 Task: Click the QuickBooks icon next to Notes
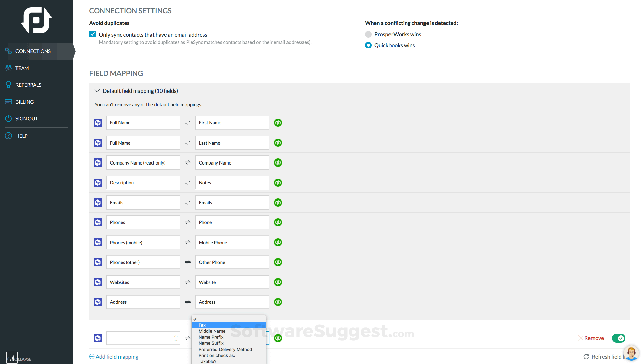(x=278, y=183)
